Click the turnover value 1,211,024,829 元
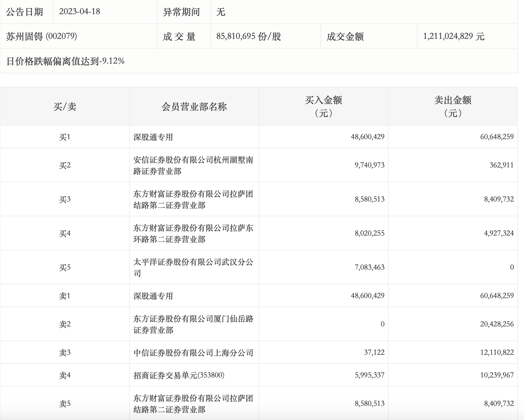The image size is (524, 420). click(453, 36)
